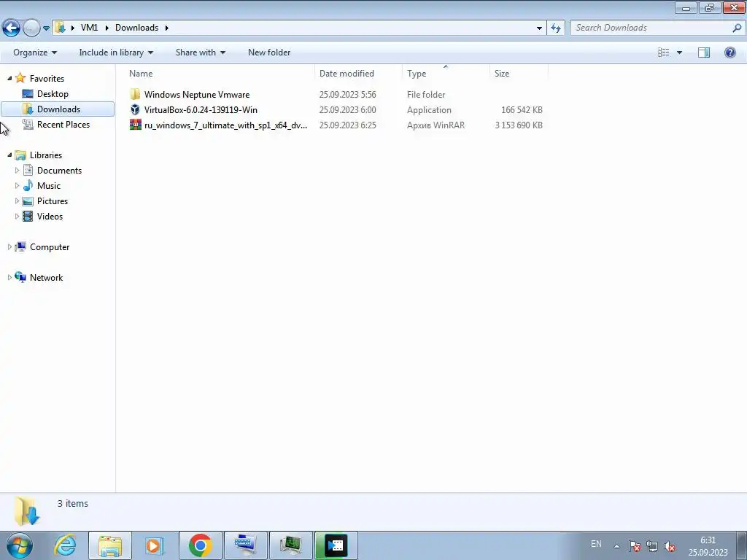Viewport: 747px width, 560px height.
Task: Expand the Network node
Action: click(x=9, y=277)
